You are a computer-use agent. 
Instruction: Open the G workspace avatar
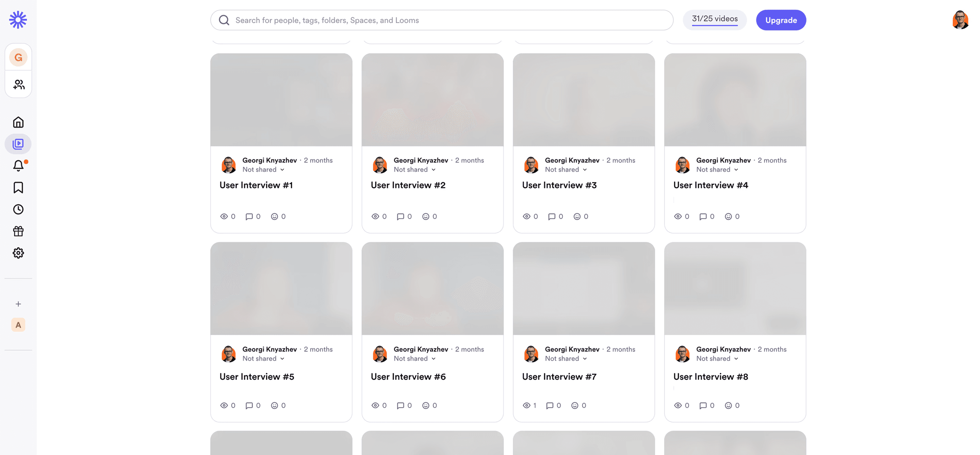[x=18, y=57]
